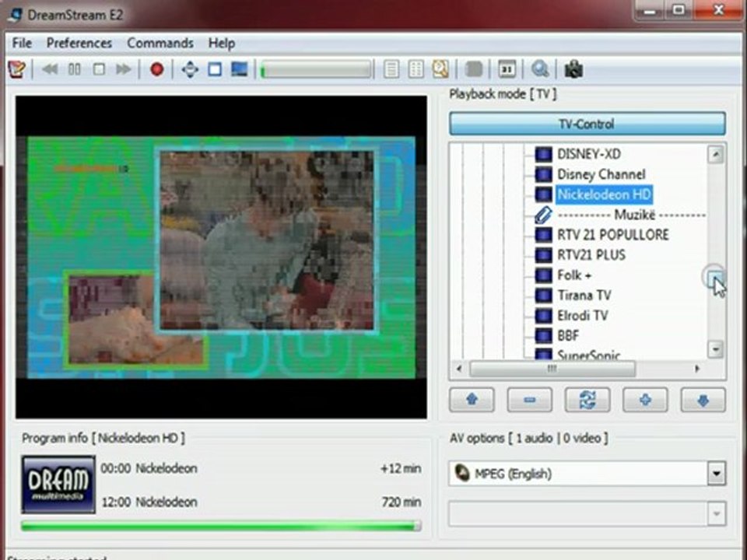Screen dimensions: 747x560
Task: Take a snapshot with the camera icon
Action: click(x=573, y=69)
